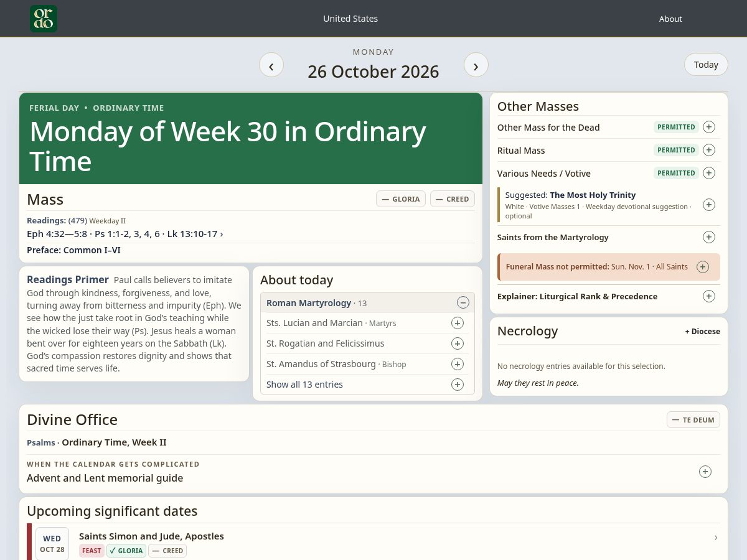Click the WED OCT 28 date tile
The height and width of the screenshot is (560, 747).
click(52, 544)
